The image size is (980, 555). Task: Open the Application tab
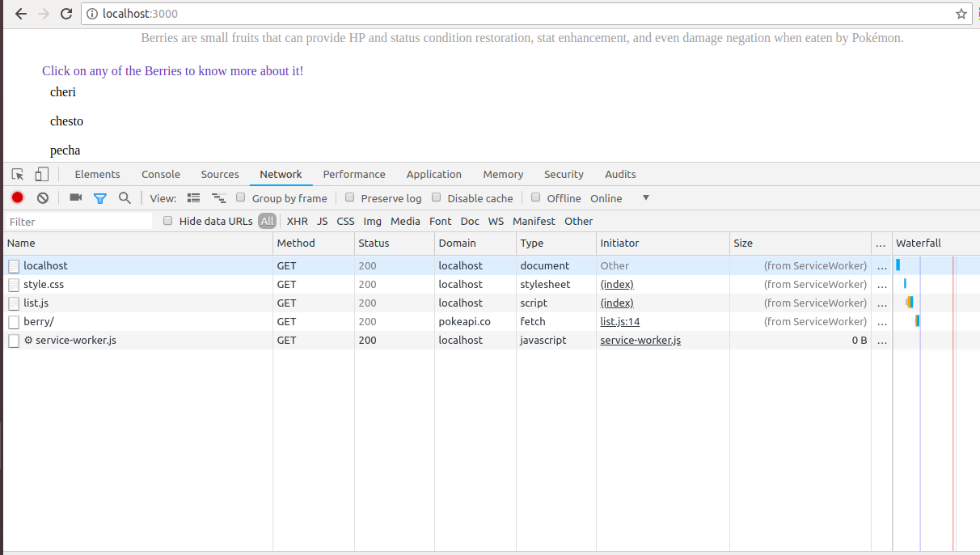coord(433,174)
